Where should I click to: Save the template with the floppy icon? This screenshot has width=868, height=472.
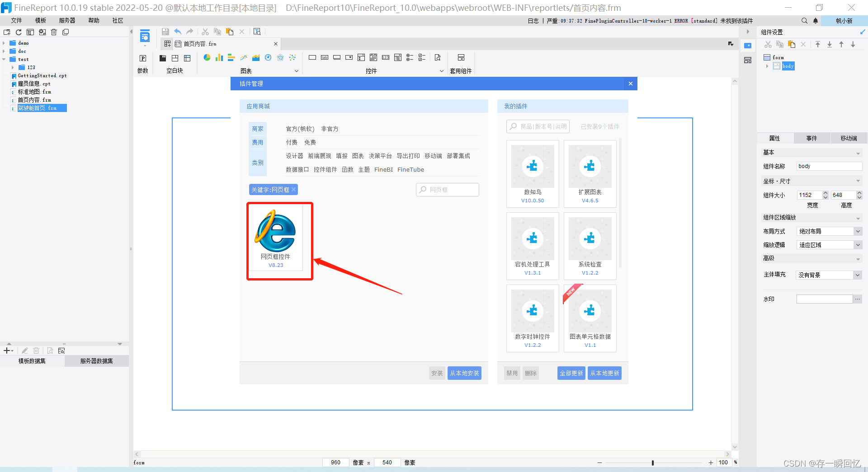click(165, 32)
